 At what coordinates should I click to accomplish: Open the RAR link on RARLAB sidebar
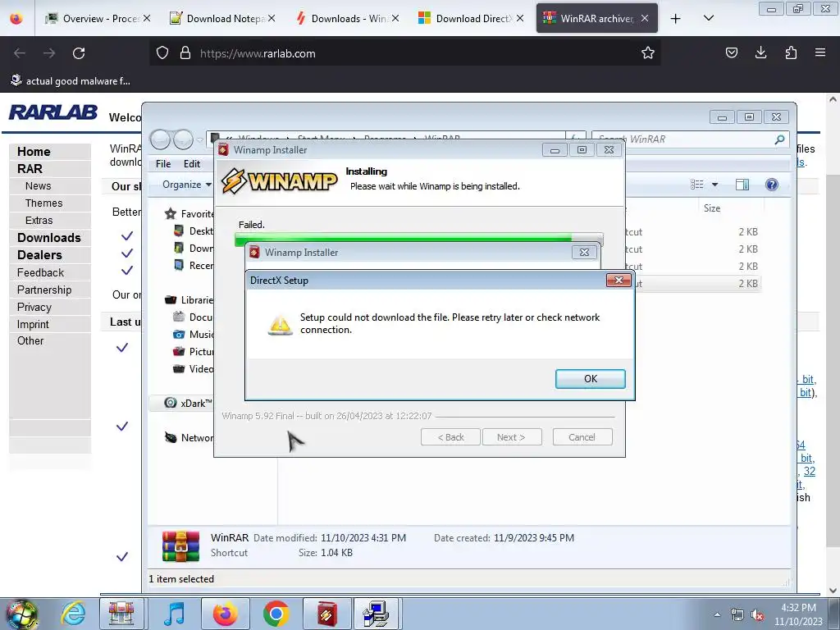coord(30,169)
